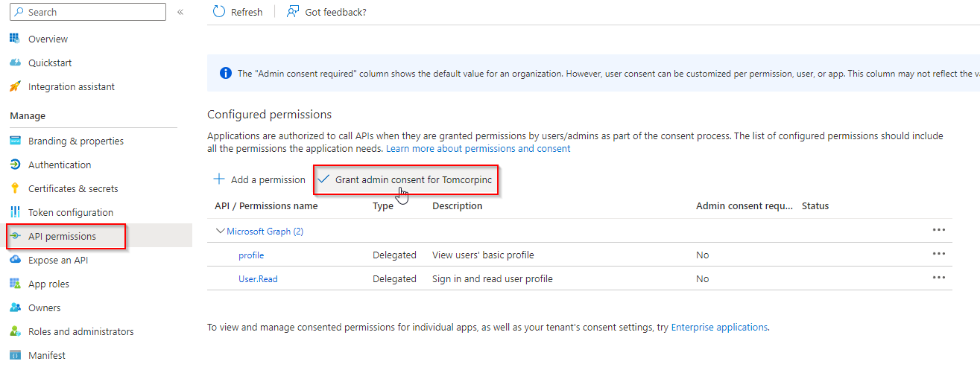980x370 pixels.
Task: Open more options for Microsoft Graph row
Action: (938, 231)
